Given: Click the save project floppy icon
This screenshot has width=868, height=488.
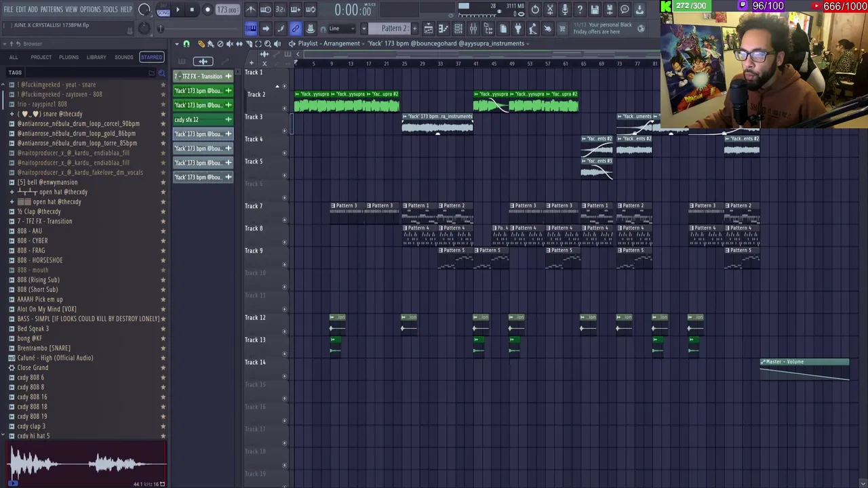Looking at the screenshot, I should (595, 9).
